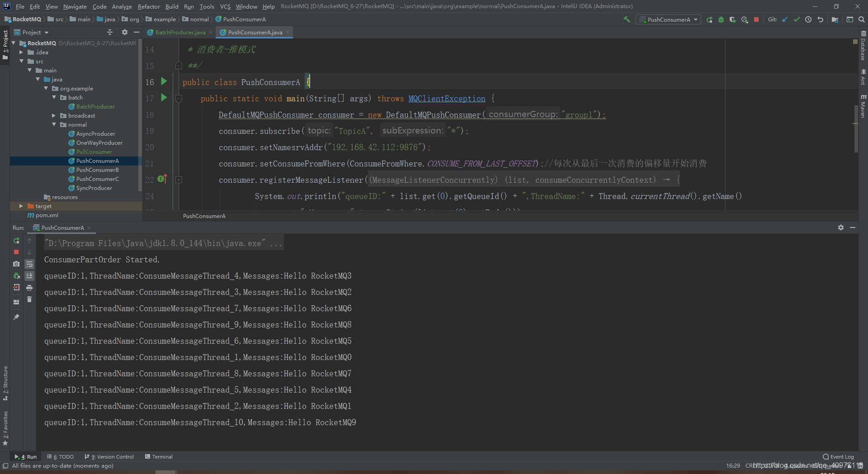Screen dimensions: 868x474
Task: Attach debugger from the Run panel
Action: tap(16, 275)
